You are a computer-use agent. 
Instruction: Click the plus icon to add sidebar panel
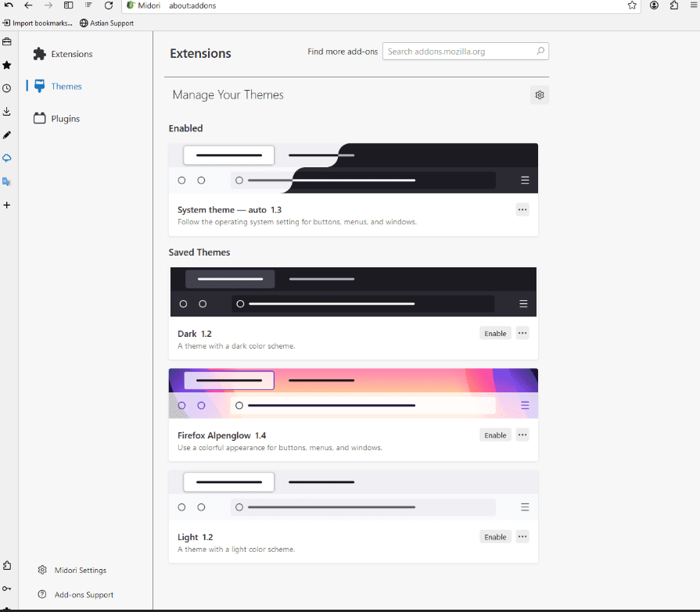pyautogui.click(x=7, y=205)
